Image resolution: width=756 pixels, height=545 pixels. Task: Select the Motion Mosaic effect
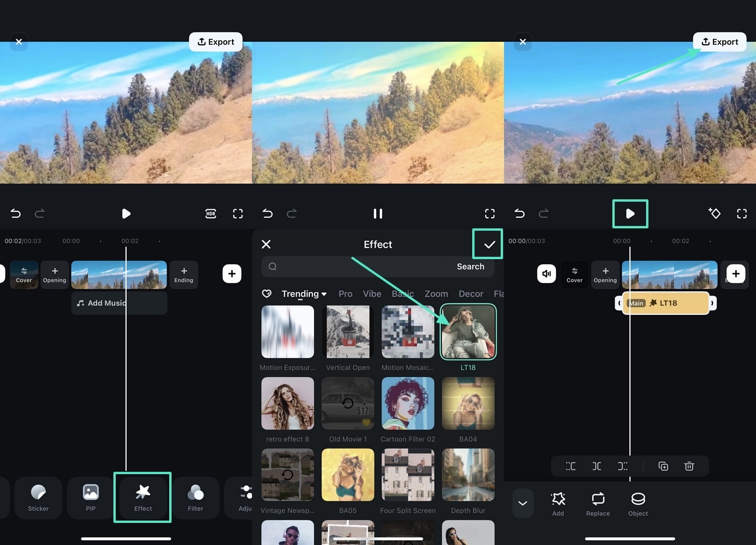coord(408,332)
